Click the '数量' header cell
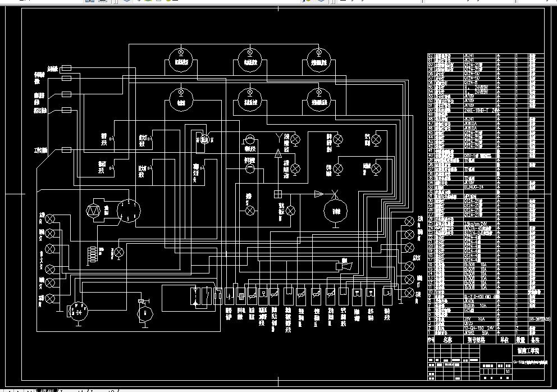 click(521, 340)
